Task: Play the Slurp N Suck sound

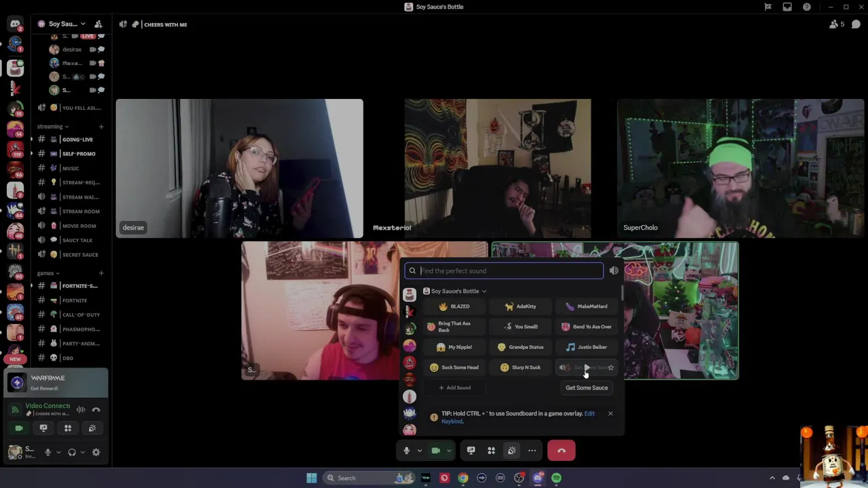Action: click(521, 367)
